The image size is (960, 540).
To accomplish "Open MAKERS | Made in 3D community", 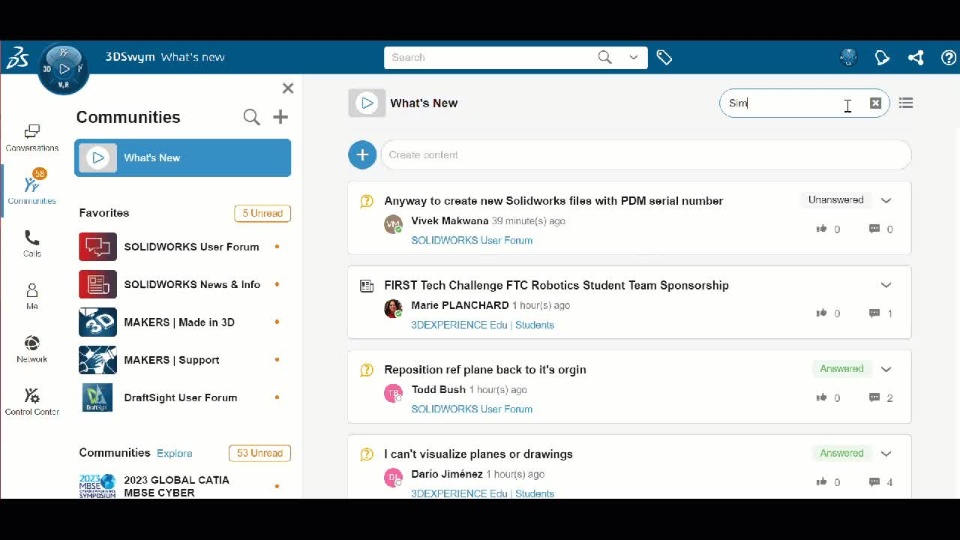I will pyautogui.click(x=181, y=322).
